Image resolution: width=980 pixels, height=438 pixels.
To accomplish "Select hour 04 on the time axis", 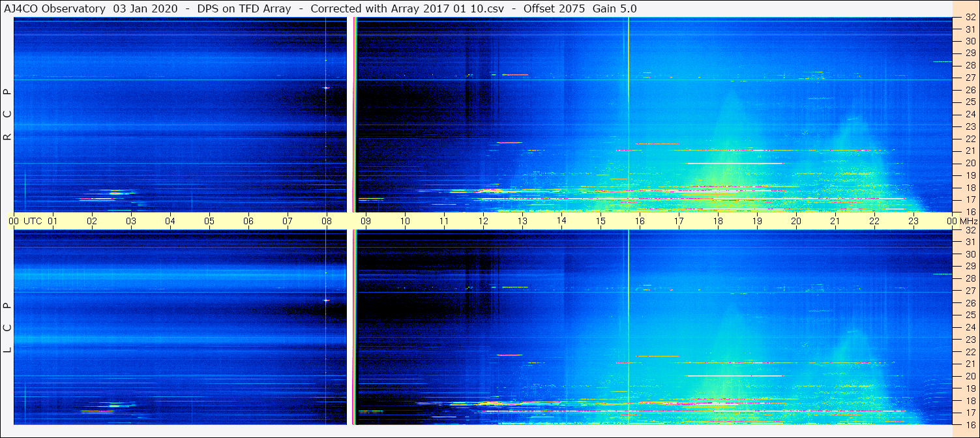I will [x=170, y=221].
